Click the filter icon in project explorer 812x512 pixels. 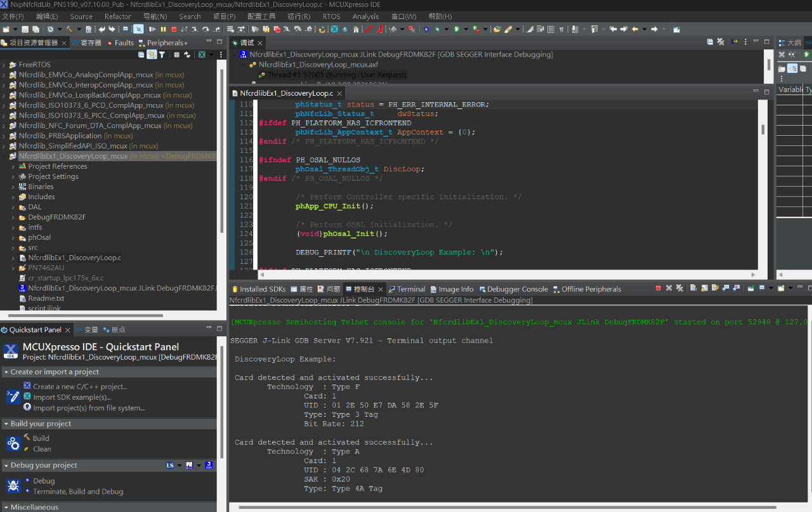pos(162,55)
